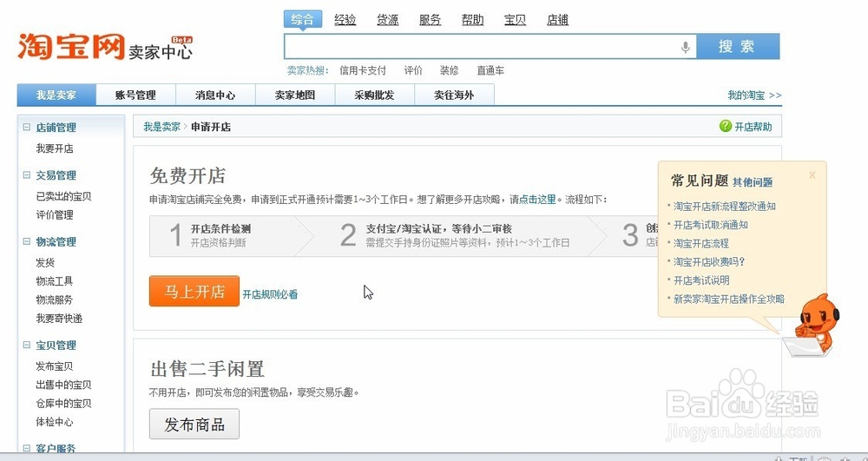Open the 采购批发 nav tab

coord(375,95)
